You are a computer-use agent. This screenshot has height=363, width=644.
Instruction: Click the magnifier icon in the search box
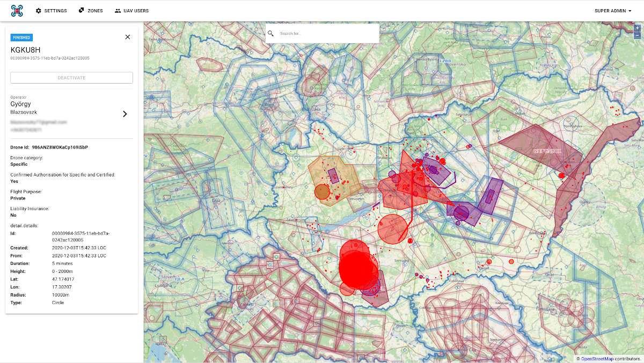[271, 33]
